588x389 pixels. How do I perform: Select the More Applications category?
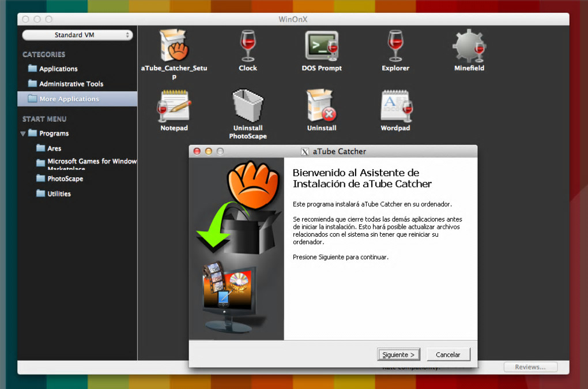77,99
